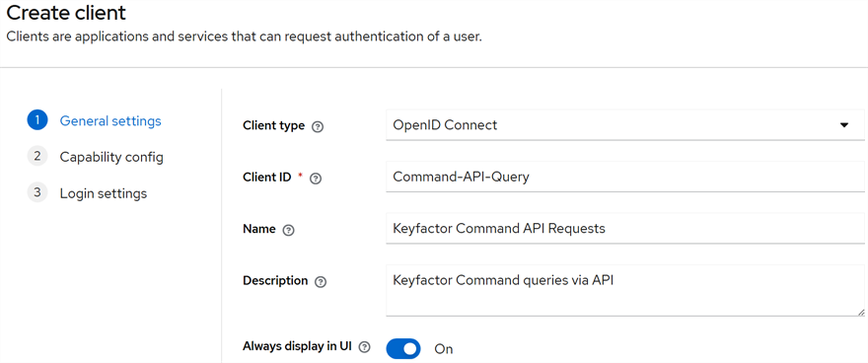Image resolution: width=868 pixels, height=363 pixels.
Task: Toggle off Always display in UI switch
Action: (403, 349)
